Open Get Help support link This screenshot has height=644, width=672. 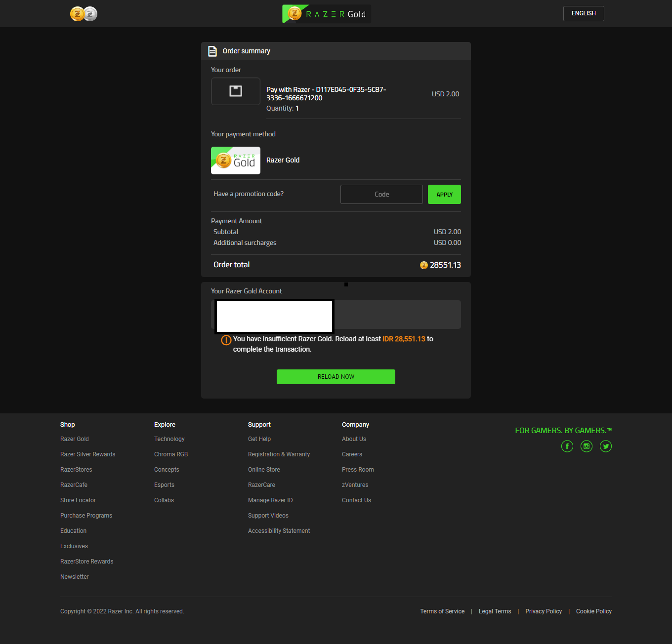click(x=259, y=439)
